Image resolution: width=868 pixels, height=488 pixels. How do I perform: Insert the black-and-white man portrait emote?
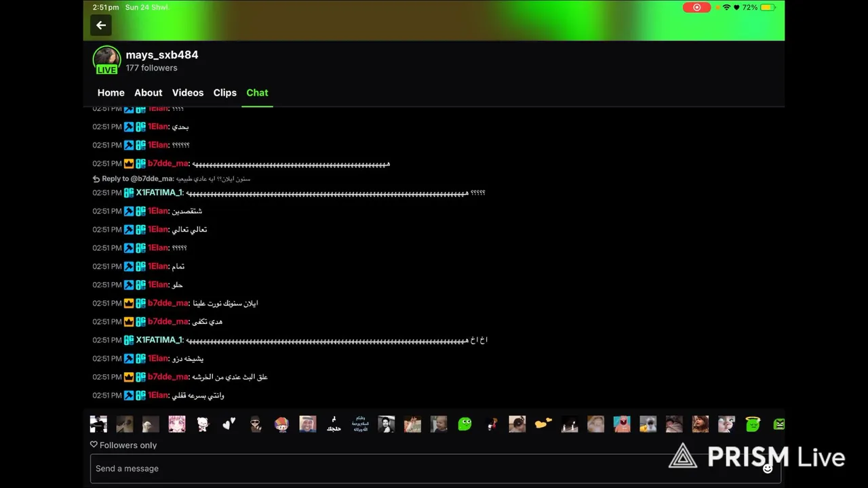[x=387, y=424]
